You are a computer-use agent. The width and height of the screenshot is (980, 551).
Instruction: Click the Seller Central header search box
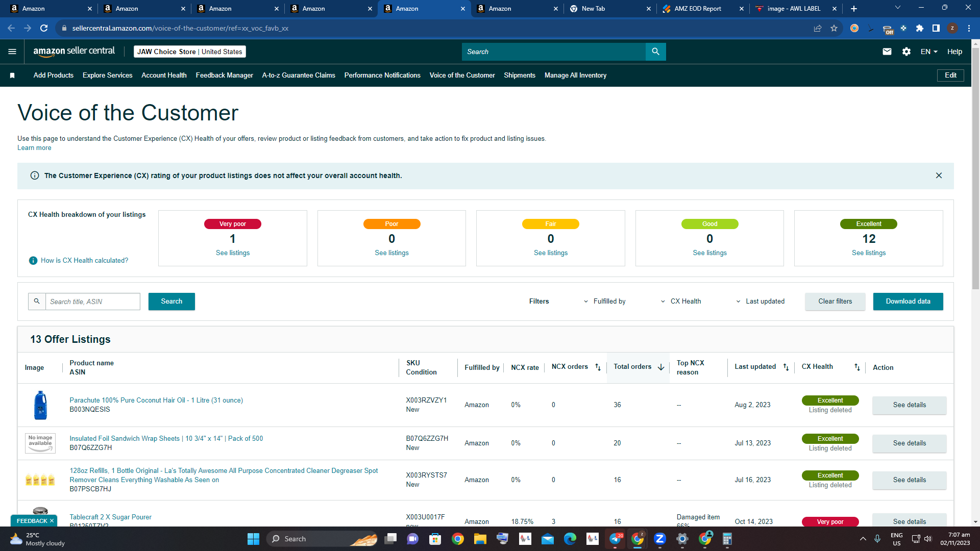pos(554,52)
